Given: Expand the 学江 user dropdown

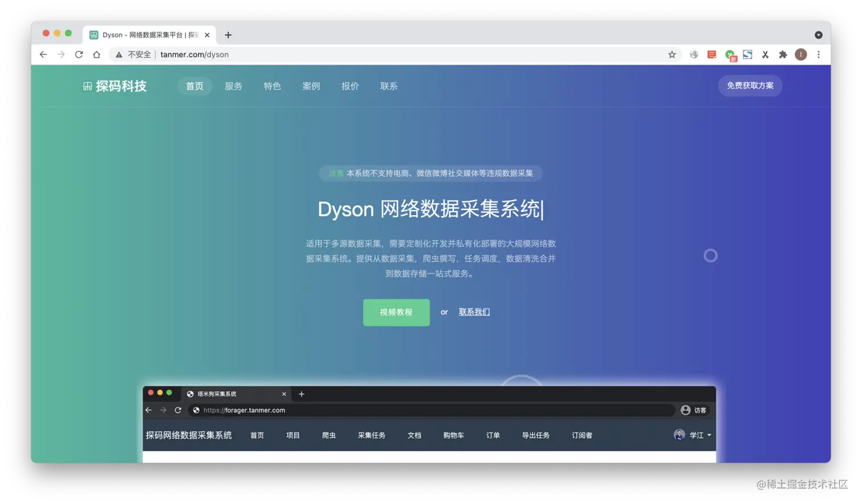Looking at the screenshot, I should tap(693, 435).
